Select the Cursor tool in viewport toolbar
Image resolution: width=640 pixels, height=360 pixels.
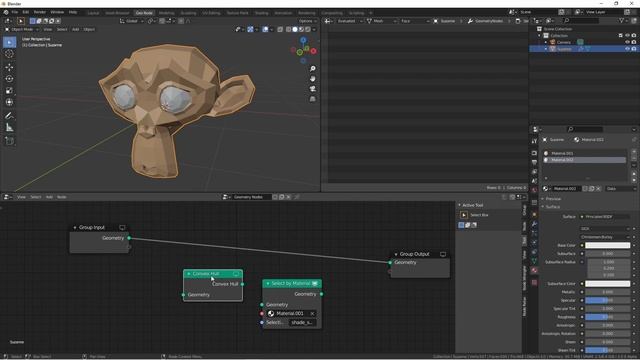tap(9, 53)
